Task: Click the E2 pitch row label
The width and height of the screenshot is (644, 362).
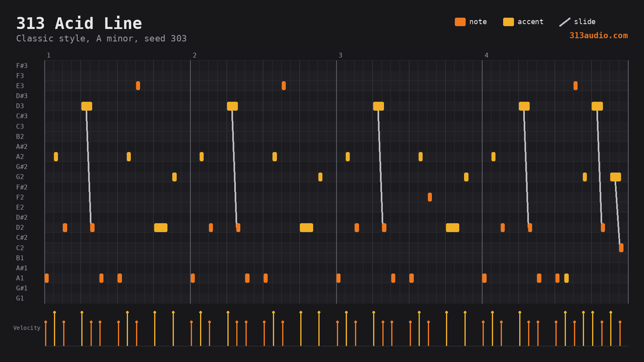Action: tap(20, 207)
